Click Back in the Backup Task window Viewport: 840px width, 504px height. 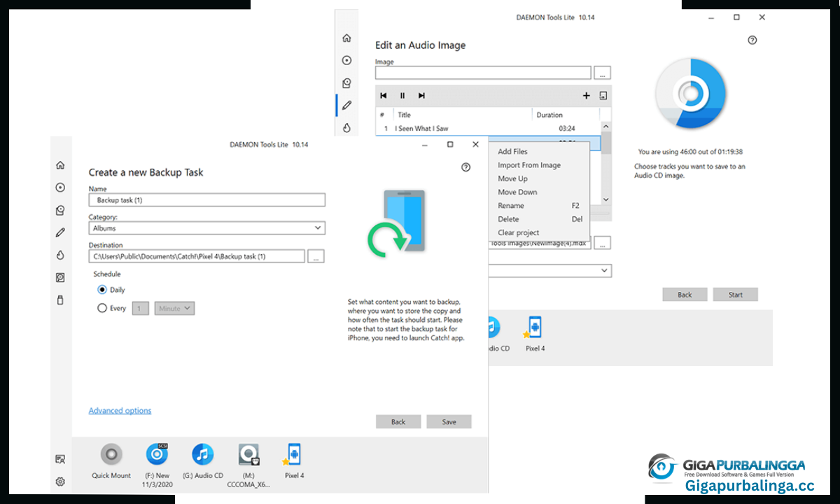[398, 421]
